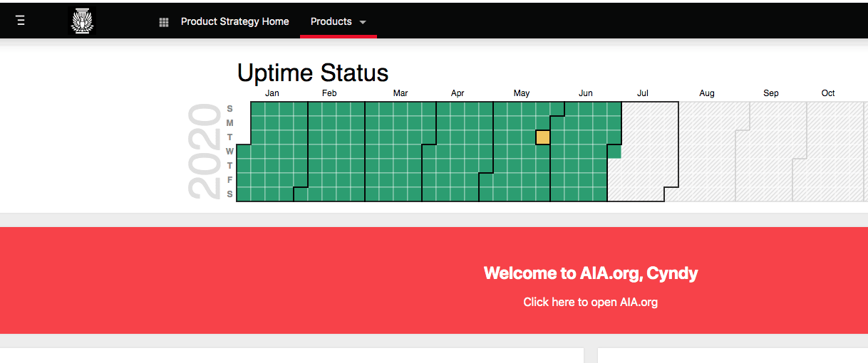Select the Jun month label
This screenshot has width=868, height=363.
pos(586,93)
